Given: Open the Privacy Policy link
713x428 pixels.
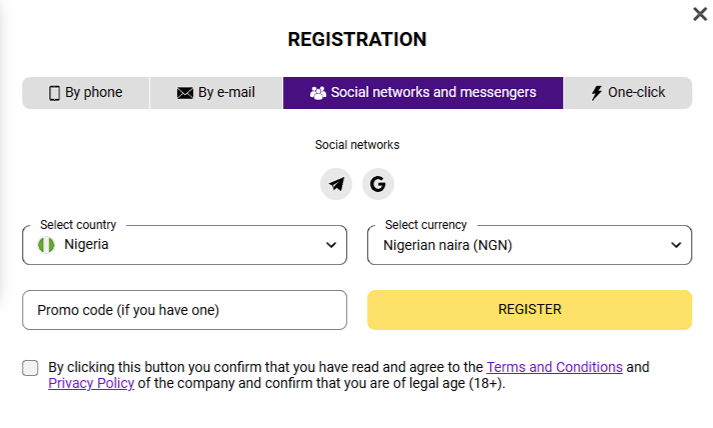Looking at the screenshot, I should pyautogui.click(x=91, y=383).
